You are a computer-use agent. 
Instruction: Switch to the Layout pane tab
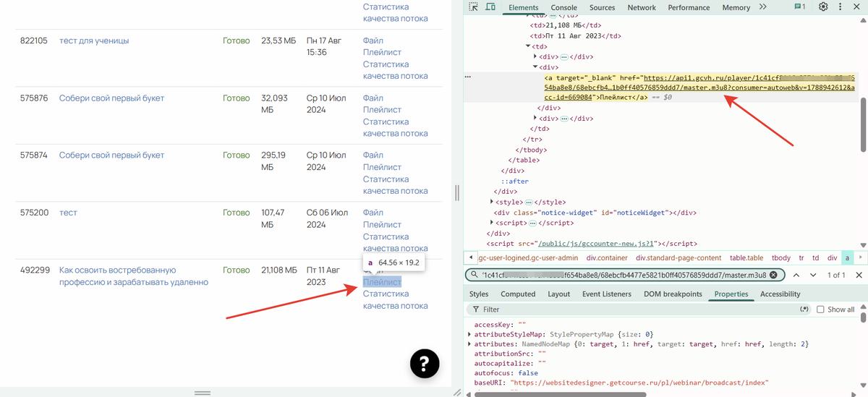(x=559, y=294)
